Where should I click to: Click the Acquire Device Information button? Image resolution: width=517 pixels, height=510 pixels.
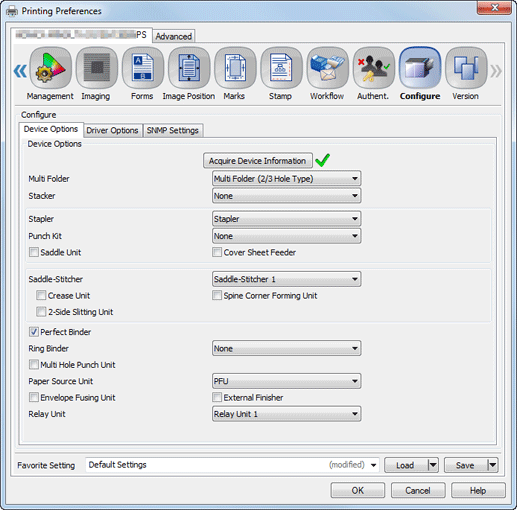click(258, 161)
